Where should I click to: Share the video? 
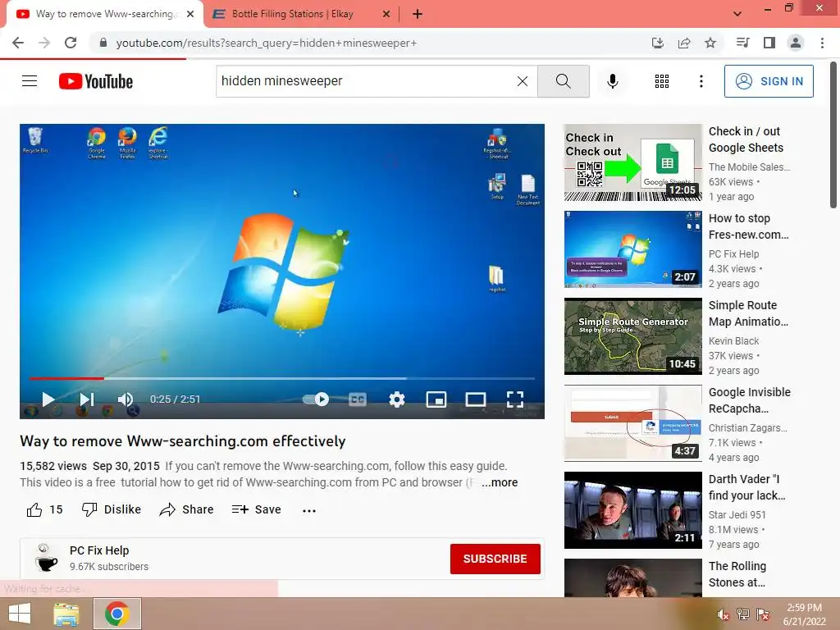pyautogui.click(x=186, y=509)
